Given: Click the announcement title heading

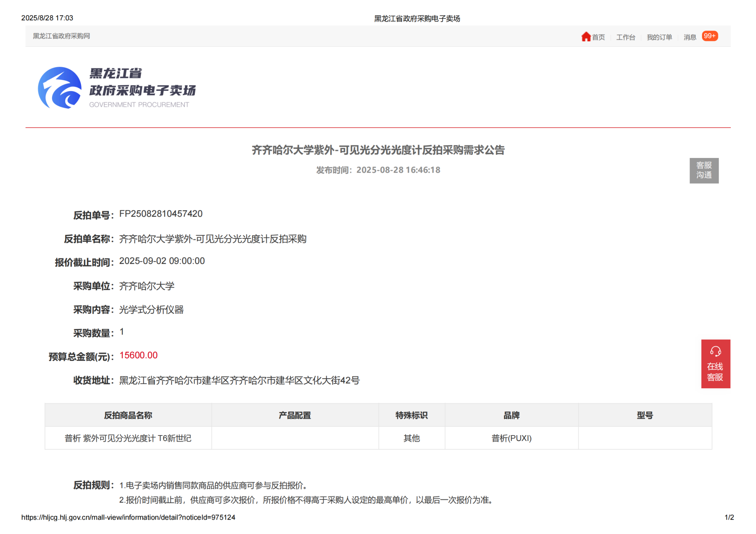Looking at the screenshot, I should point(378,150).
